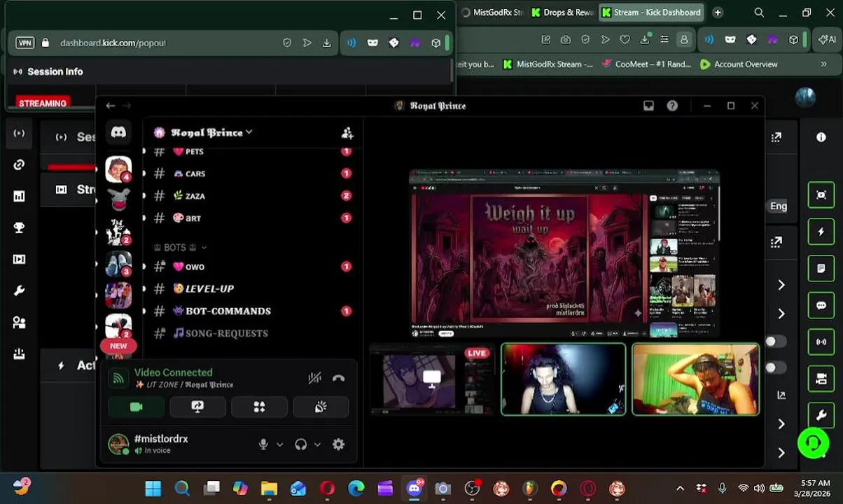This screenshot has width=843, height=504.
Task: Toggle the lower Kick dashboard switch
Action: point(774,367)
